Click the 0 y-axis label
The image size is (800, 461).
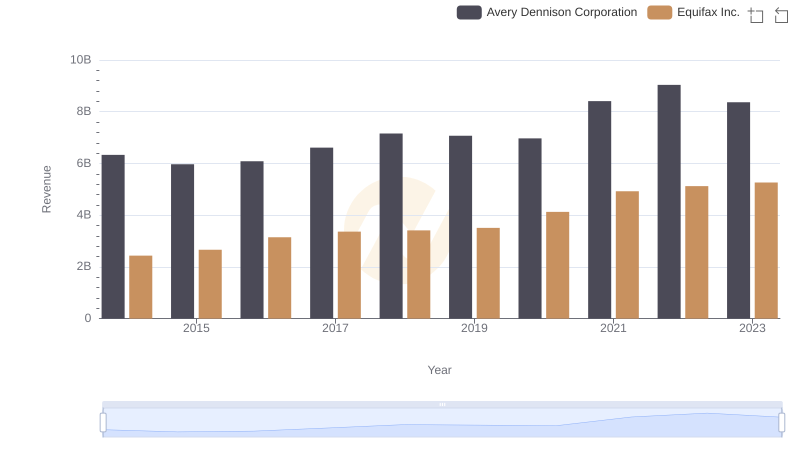pyautogui.click(x=88, y=318)
